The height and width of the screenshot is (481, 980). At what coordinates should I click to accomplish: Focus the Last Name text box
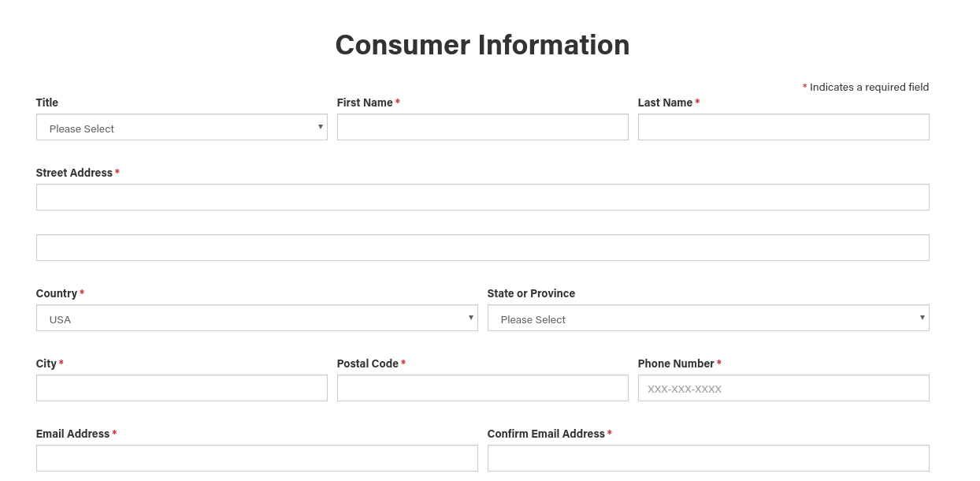pos(783,128)
